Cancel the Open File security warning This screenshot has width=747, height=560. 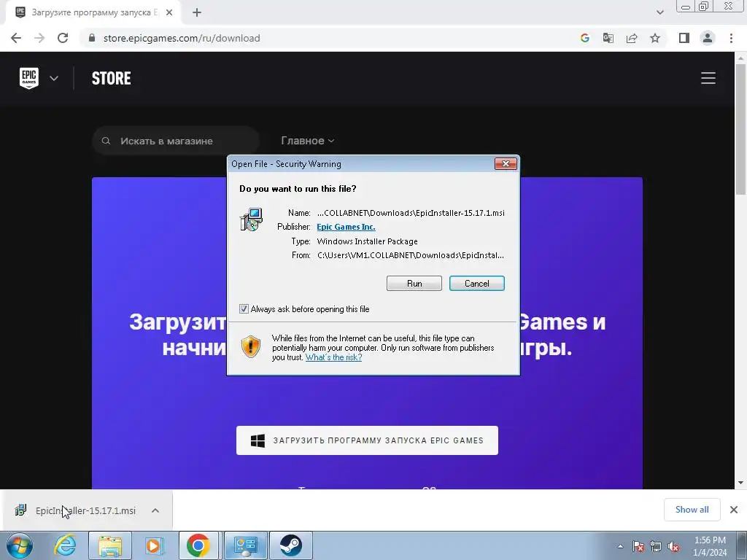477,284
